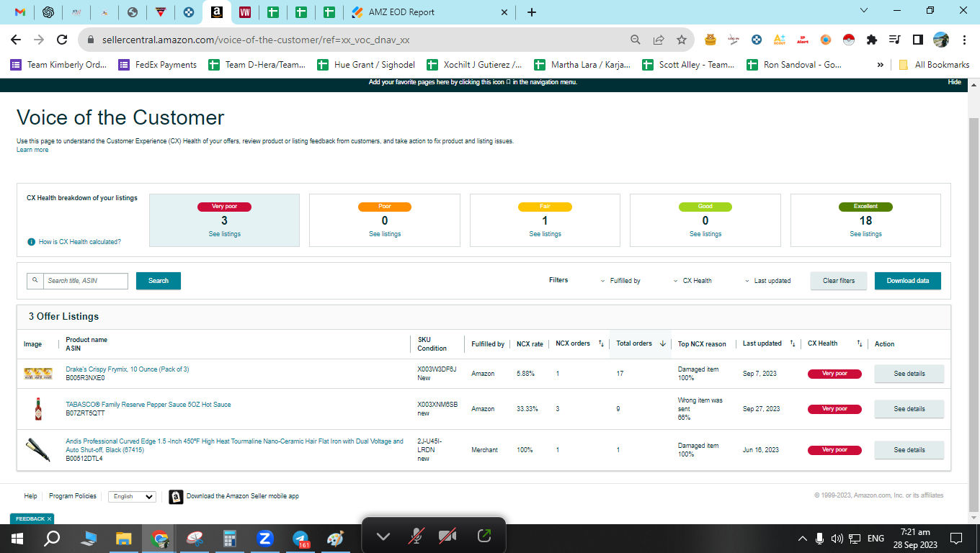The height and width of the screenshot is (553, 980).
Task: Open the red VW browser tab
Action: [245, 12]
